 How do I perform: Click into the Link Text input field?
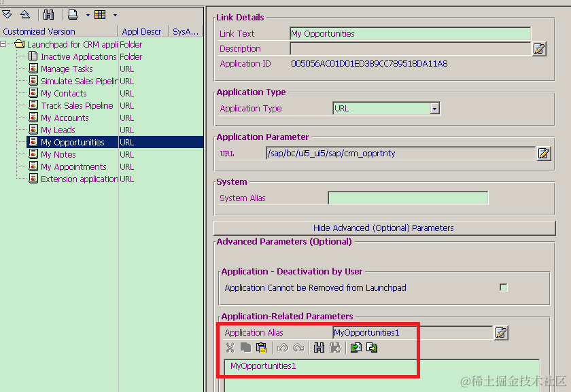click(410, 33)
